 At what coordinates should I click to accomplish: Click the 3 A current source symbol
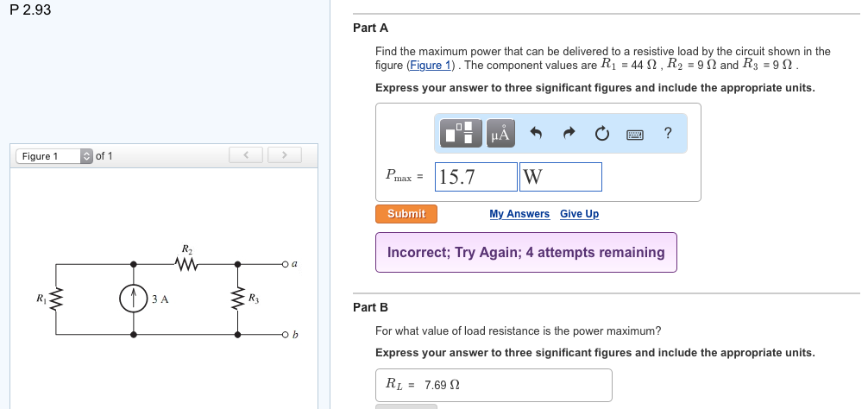tap(134, 299)
